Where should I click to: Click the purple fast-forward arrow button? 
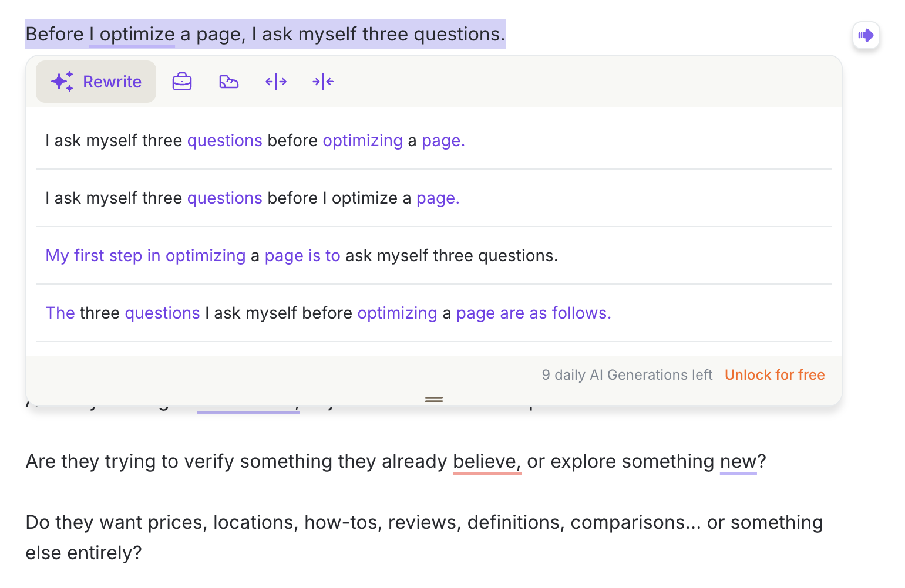tap(866, 35)
